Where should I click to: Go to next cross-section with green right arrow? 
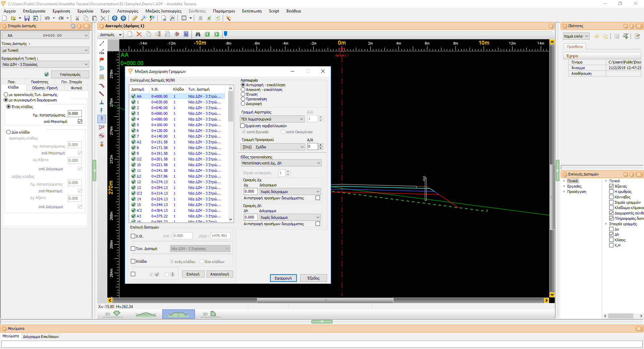point(217,34)
